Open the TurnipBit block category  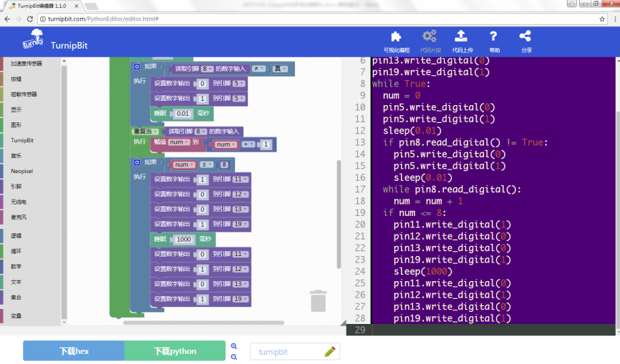(x=22, y=141)
